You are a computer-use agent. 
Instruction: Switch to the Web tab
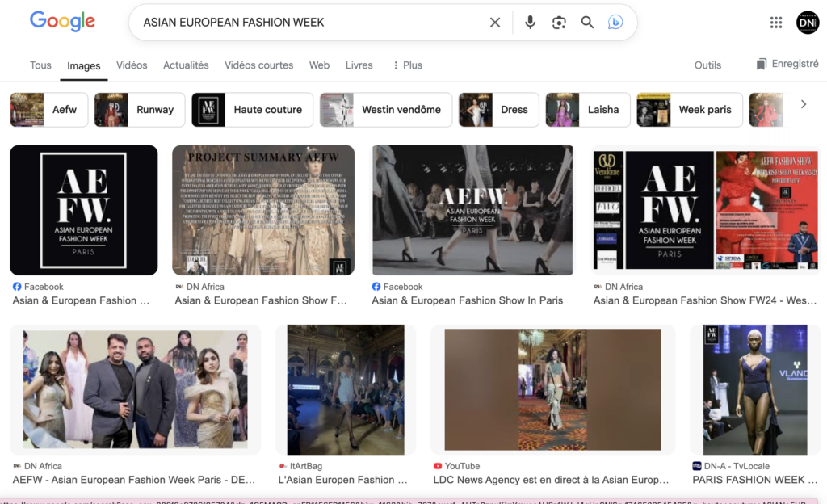tap(319, 65)
